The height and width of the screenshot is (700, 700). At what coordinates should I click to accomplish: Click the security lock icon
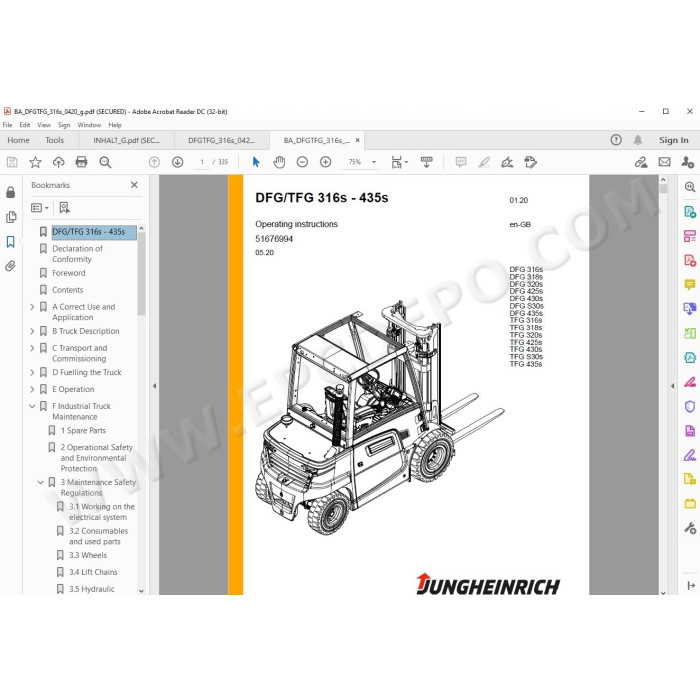coord(11,192)
